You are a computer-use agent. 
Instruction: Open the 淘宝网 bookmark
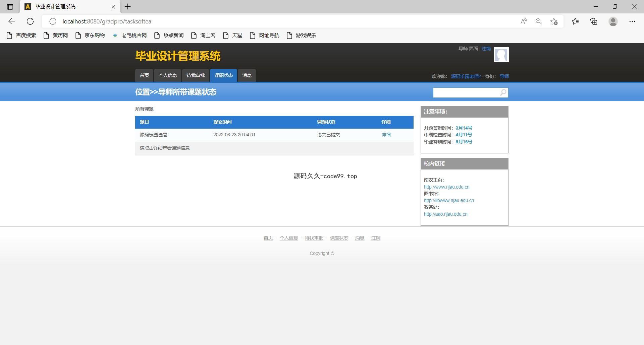point(203,36)
